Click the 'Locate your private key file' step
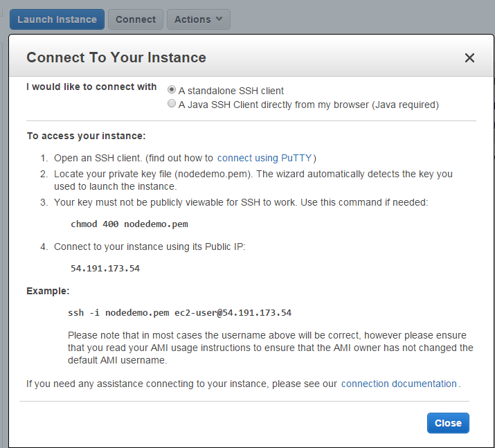 click(x=253, y=180)
